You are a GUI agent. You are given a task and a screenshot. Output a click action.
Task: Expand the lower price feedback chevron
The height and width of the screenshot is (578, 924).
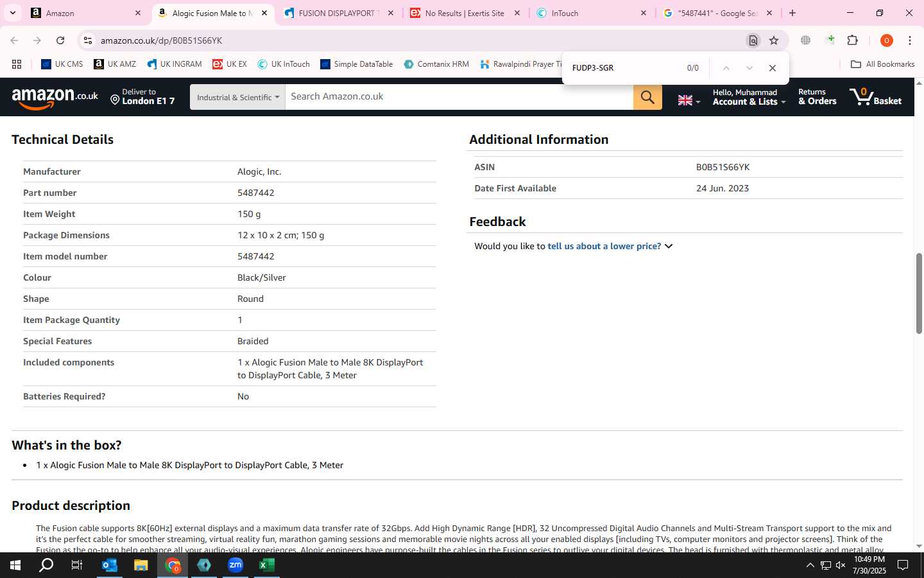(669, 246)
